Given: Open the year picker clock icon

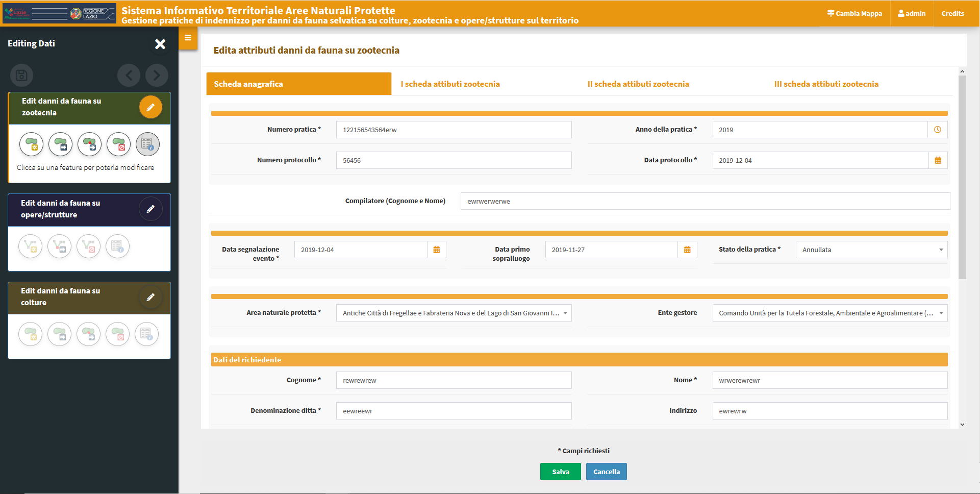Looking at the screenshot, I should (938, 130).
